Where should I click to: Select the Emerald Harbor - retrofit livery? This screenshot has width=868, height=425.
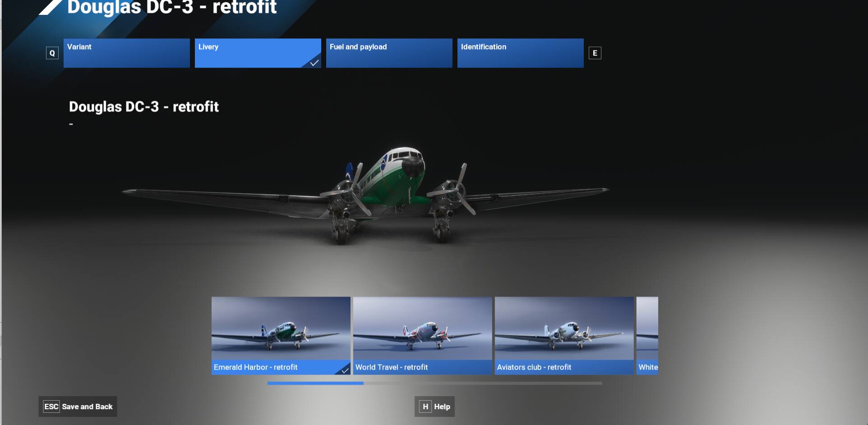click(281, 336)
